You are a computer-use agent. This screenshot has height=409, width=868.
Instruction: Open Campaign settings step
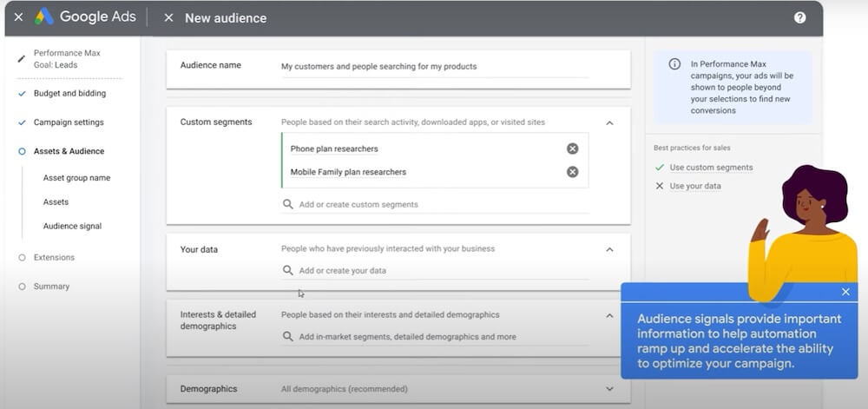pyautogui.click(x=69, y=122)
